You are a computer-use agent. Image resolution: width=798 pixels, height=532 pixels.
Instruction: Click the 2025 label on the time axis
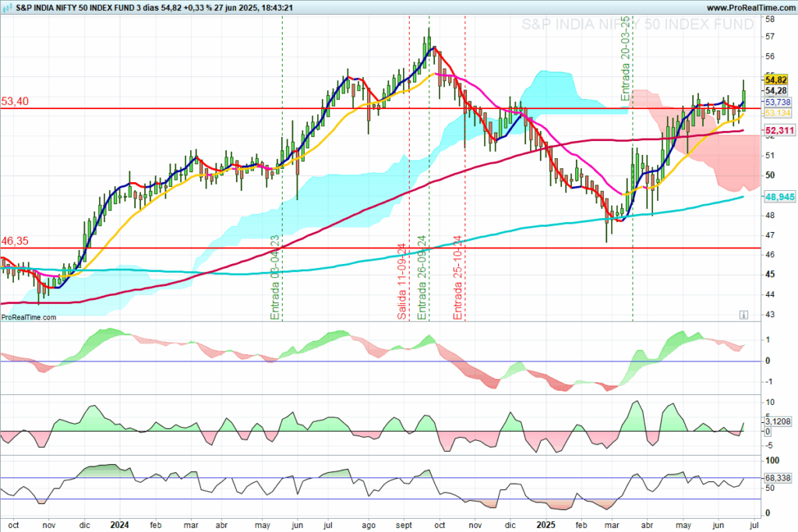click(546, 525)
